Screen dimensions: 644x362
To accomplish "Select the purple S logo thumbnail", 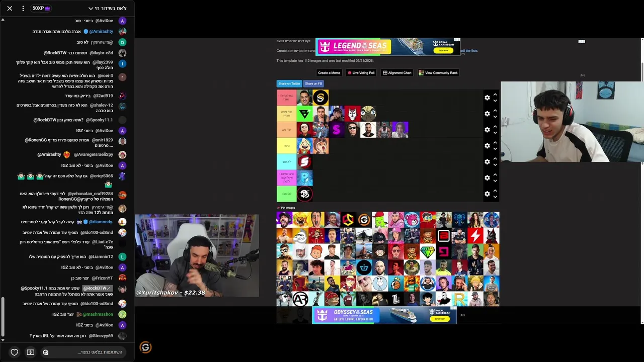I will point(337,130).
